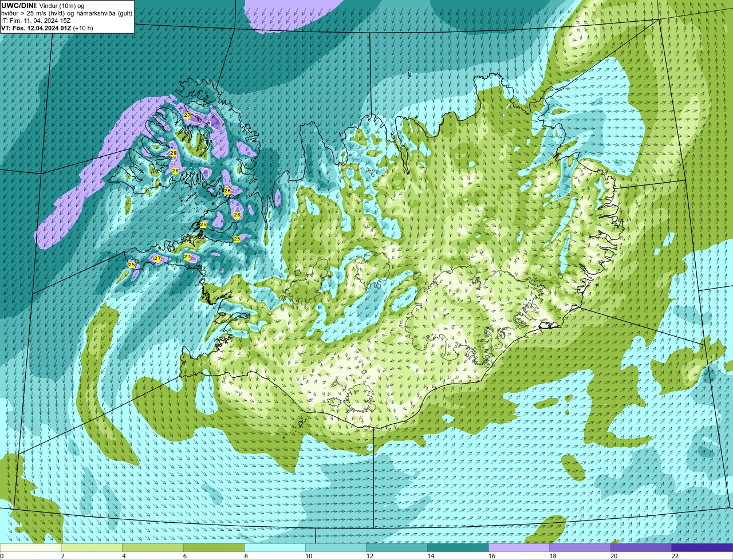Select the 14–16 m/s dark teal legend swatch
Viewport: 733px width, 560px height.
click(x=458, y=547)
